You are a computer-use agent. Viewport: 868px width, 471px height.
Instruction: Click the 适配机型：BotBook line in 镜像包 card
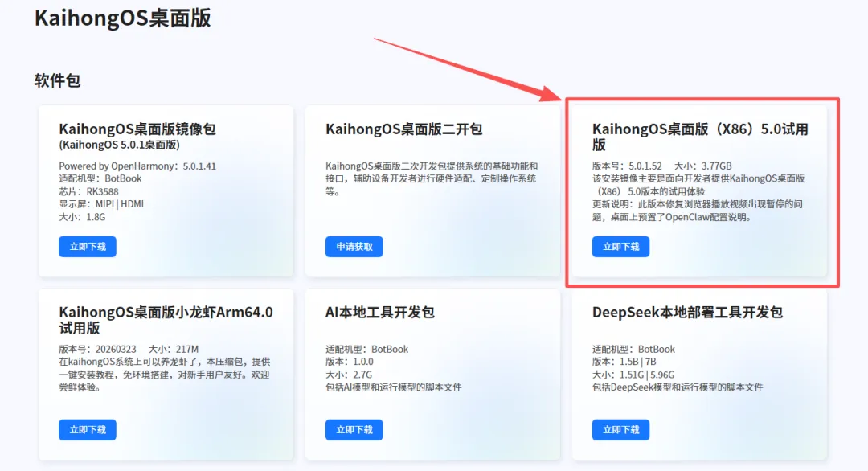point(100,178)
